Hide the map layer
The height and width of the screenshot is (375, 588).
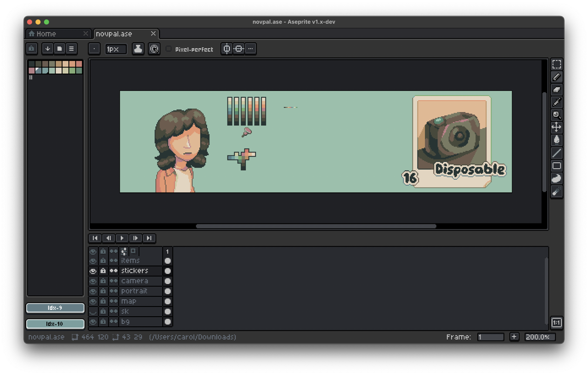[93, 301]
